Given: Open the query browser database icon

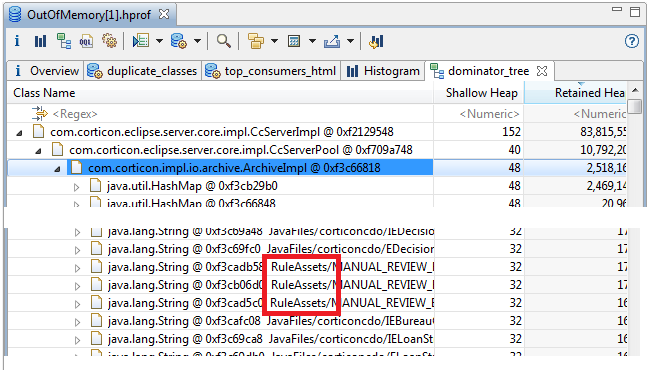Looking at the screenshot, I should [x=179, y=41].
